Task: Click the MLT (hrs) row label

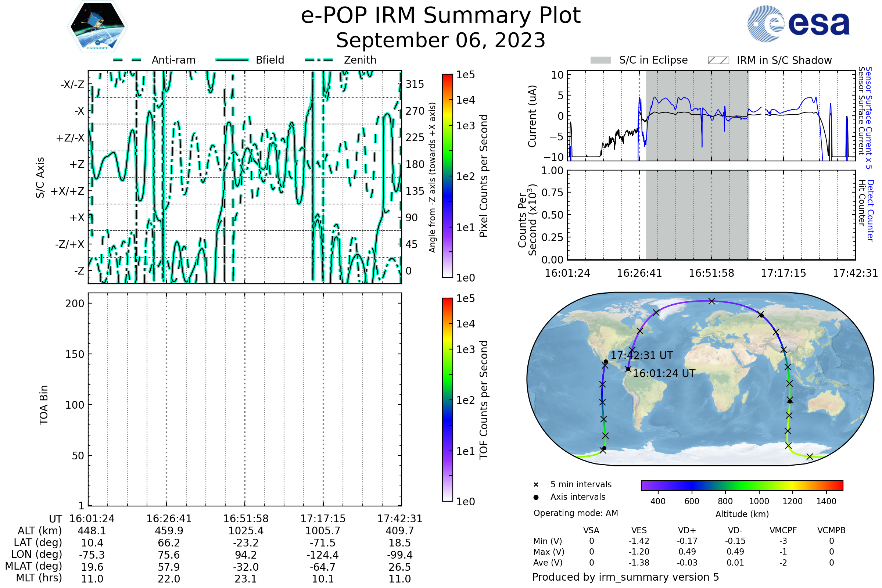Action: [x=39, y=578]
